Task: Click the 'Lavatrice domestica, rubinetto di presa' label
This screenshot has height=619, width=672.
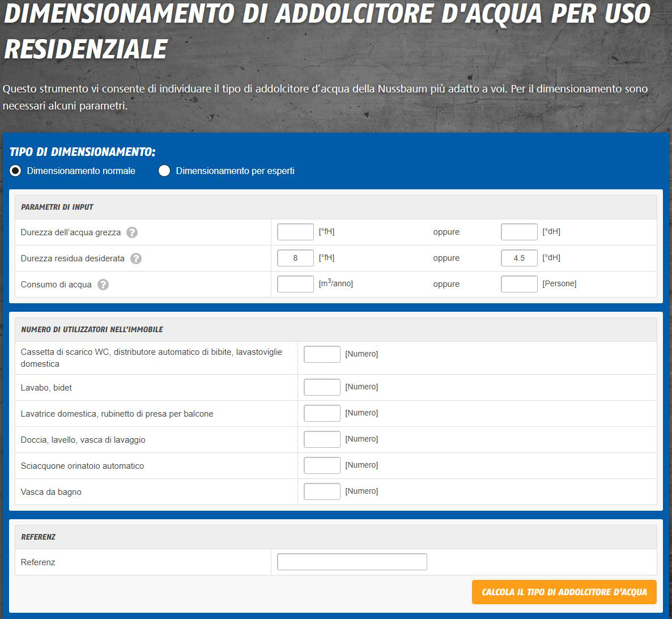Action: [x=117, y=414]
